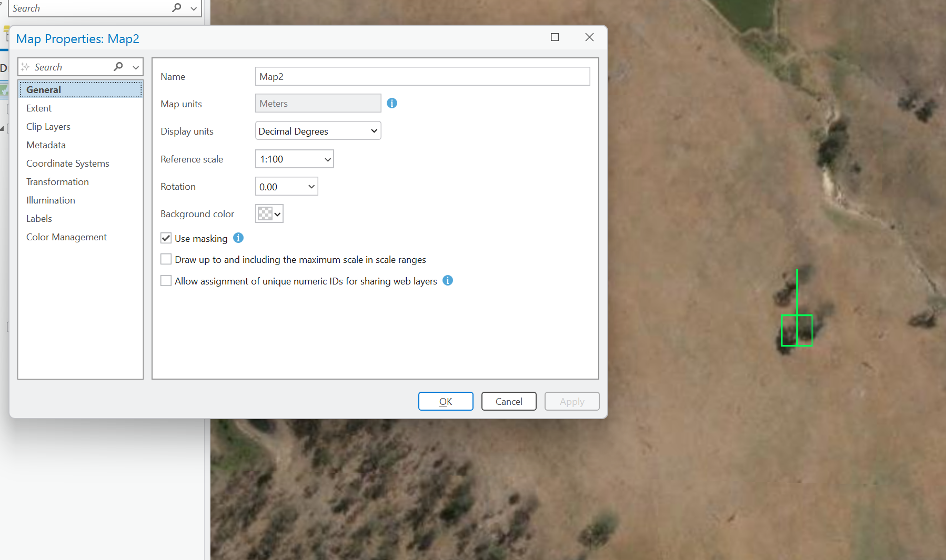Click the info icon next to Map units
The height and width of the screenshot is (560, 946).
(x=391, y=103)
